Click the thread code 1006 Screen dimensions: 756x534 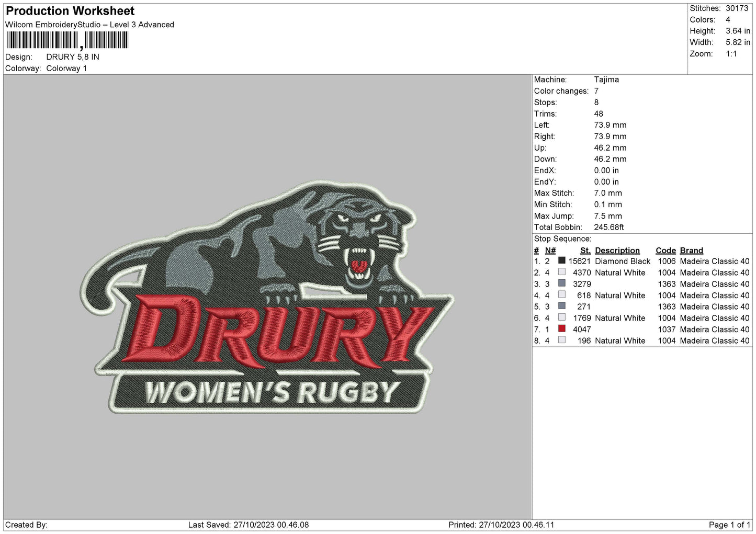(x=667, y=262)
